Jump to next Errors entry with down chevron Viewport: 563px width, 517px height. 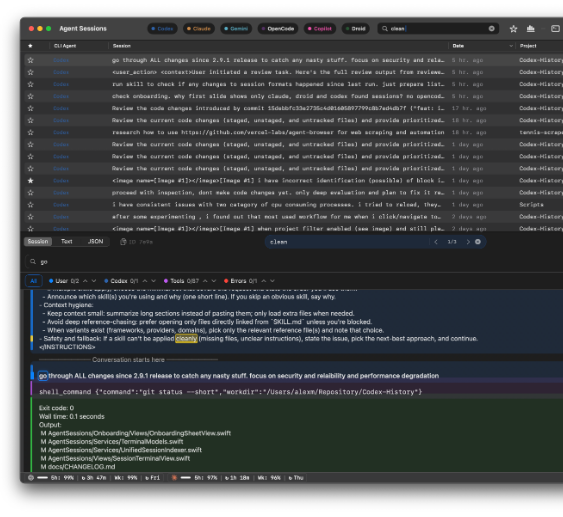click(272, 281)
